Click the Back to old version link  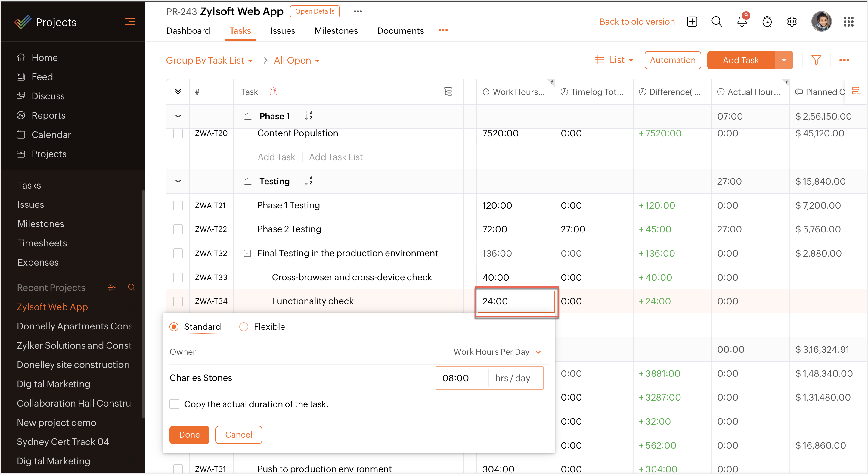coord(637,22)
